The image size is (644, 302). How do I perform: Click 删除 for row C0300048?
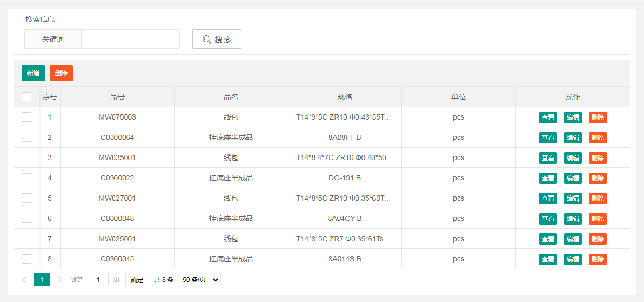(x=598, y=219)
